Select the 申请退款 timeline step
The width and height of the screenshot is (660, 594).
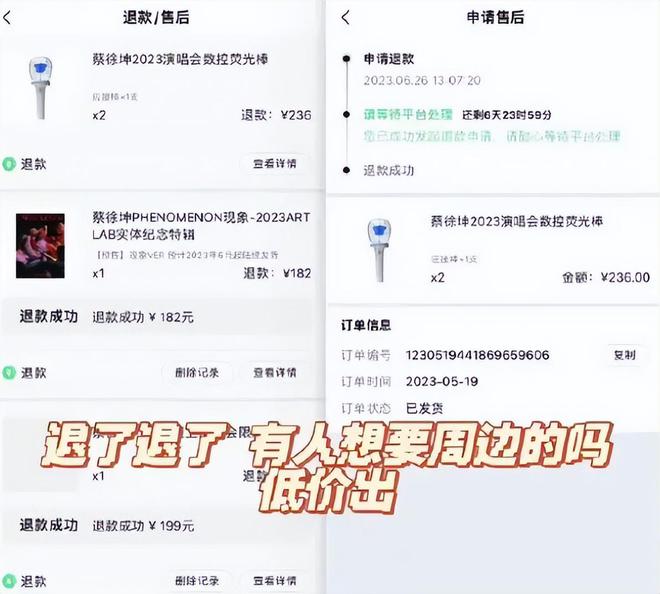(389, 59)
